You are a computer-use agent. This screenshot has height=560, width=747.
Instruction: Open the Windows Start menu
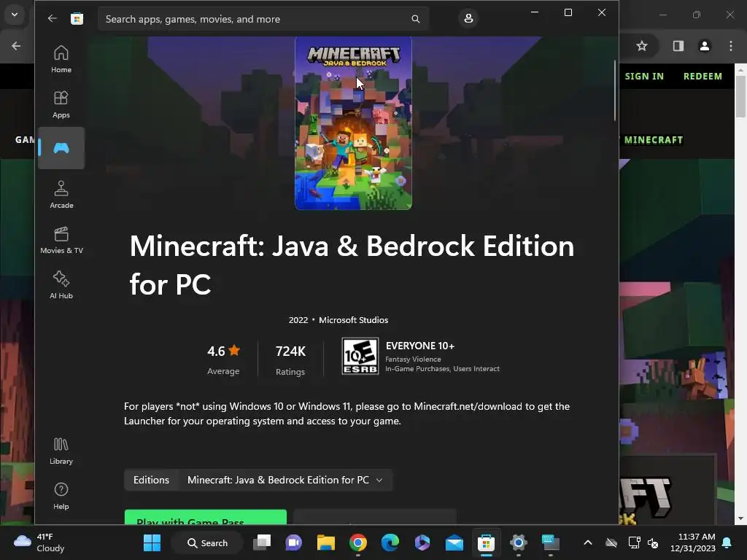coord(152,542)
